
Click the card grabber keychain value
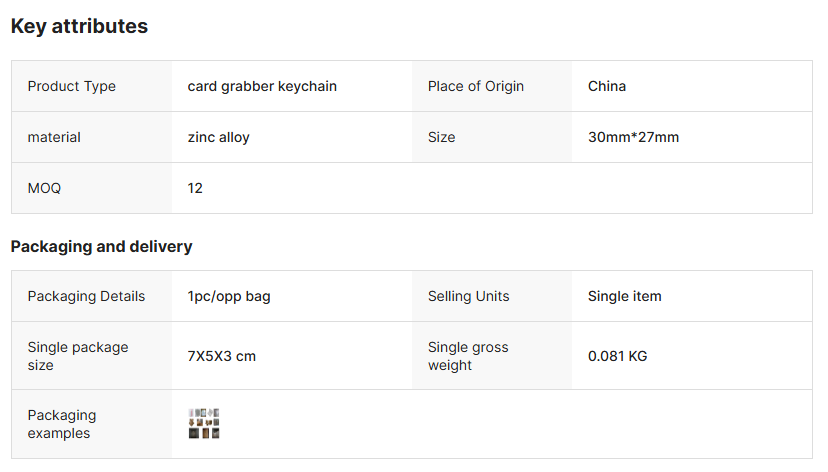tap(262, 86)
